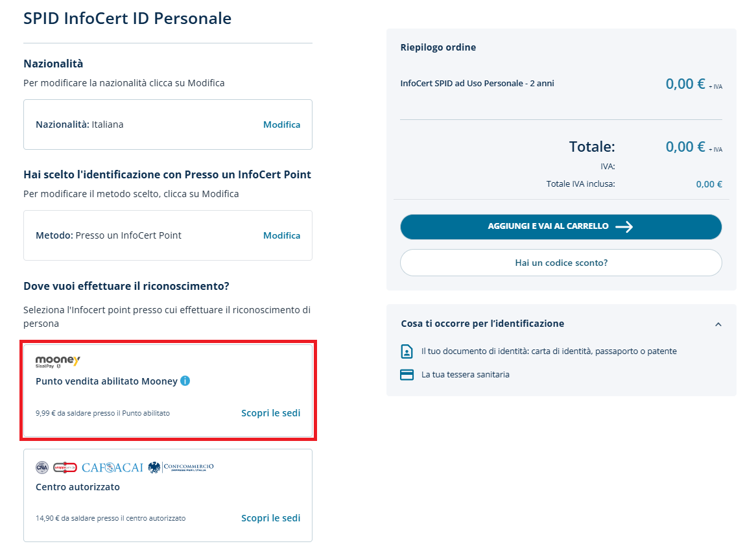Click the Mooney SisalPay logo

click(58, 361)
